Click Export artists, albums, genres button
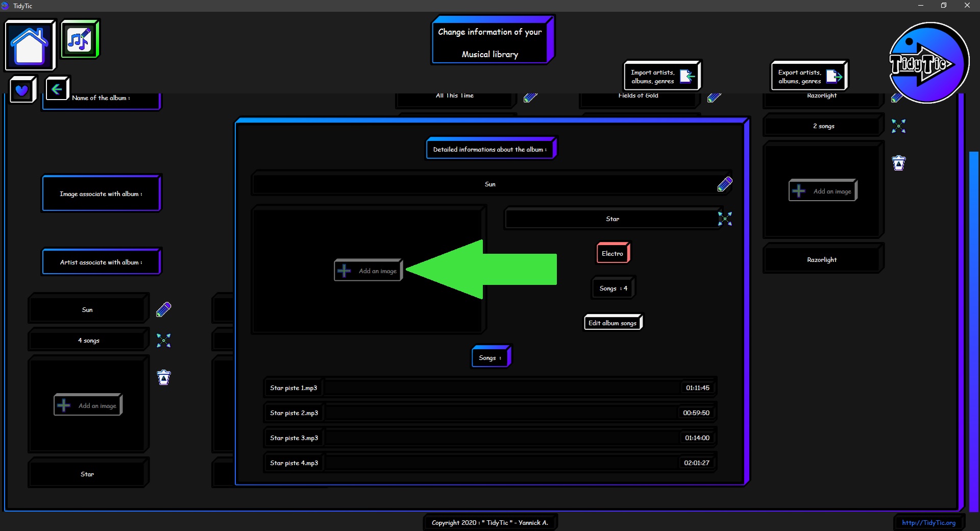The width and height of the screenshot is (980, 531). click(809, 77)
